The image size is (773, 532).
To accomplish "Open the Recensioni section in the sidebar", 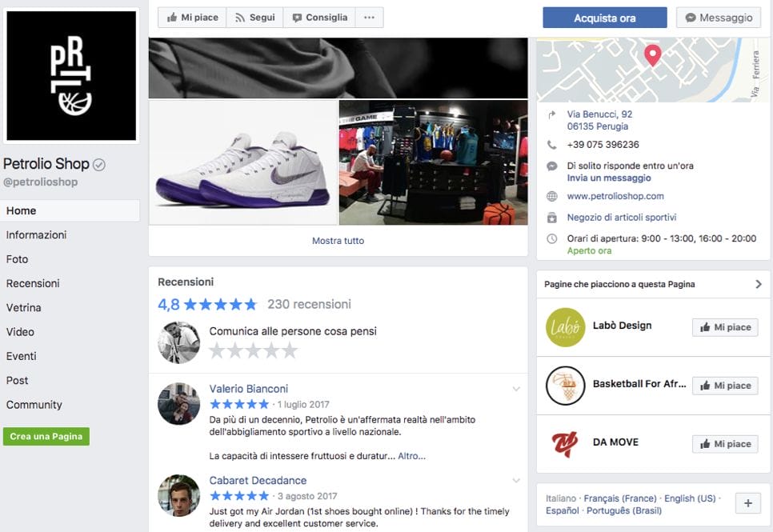I will click(33, 283).
